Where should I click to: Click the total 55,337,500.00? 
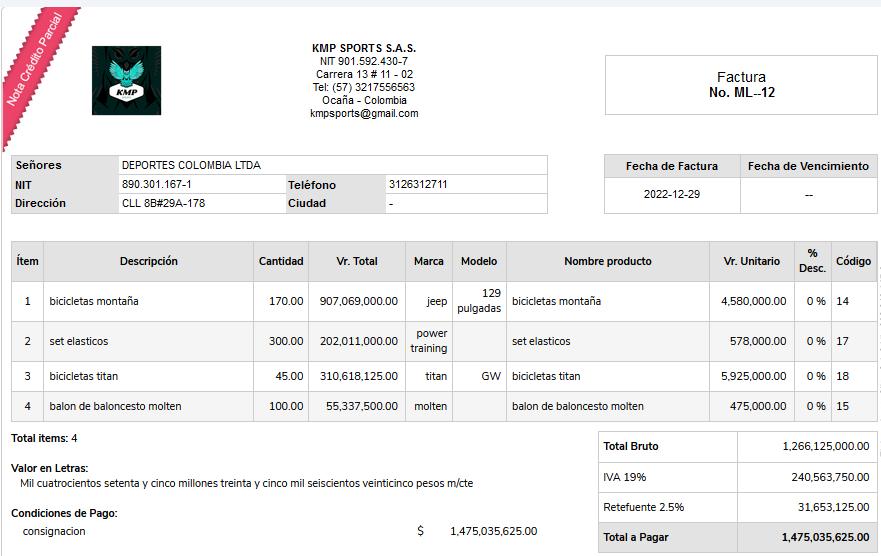(x=362, y=406)
